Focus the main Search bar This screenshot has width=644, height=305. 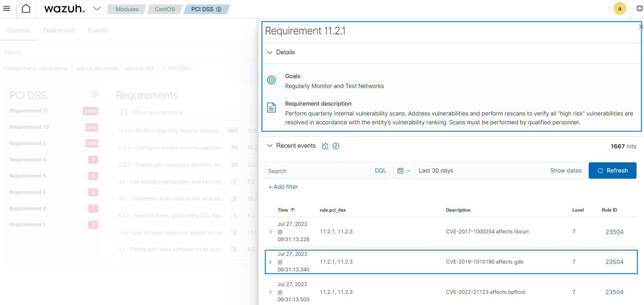click(129, 52)
